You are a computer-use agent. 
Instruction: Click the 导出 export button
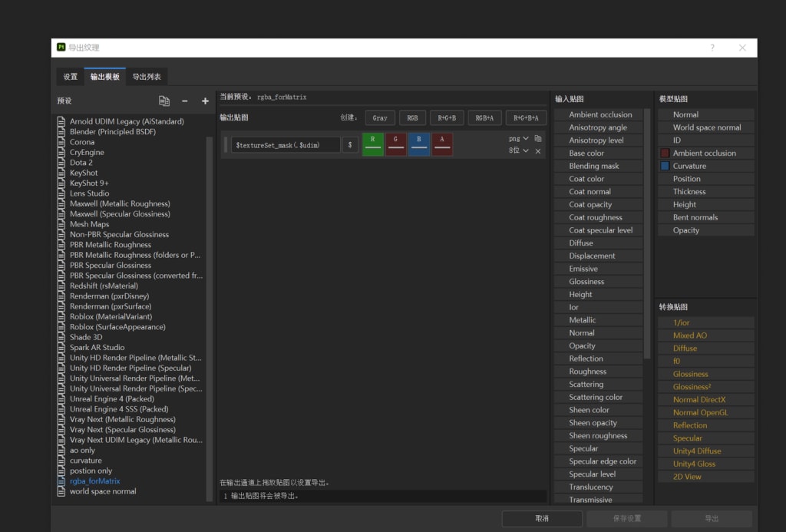click(712, 518)
